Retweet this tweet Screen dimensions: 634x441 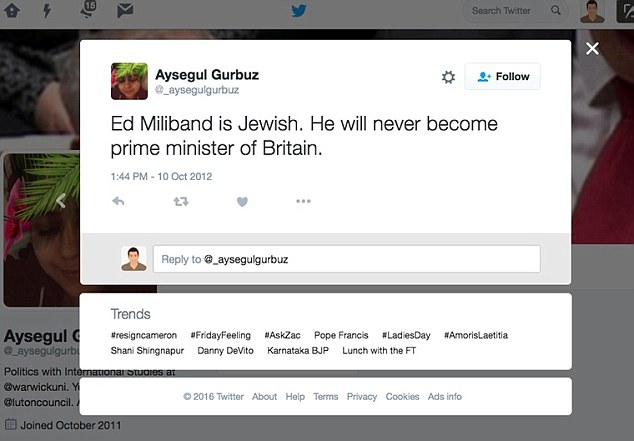(x=181, y=201)
